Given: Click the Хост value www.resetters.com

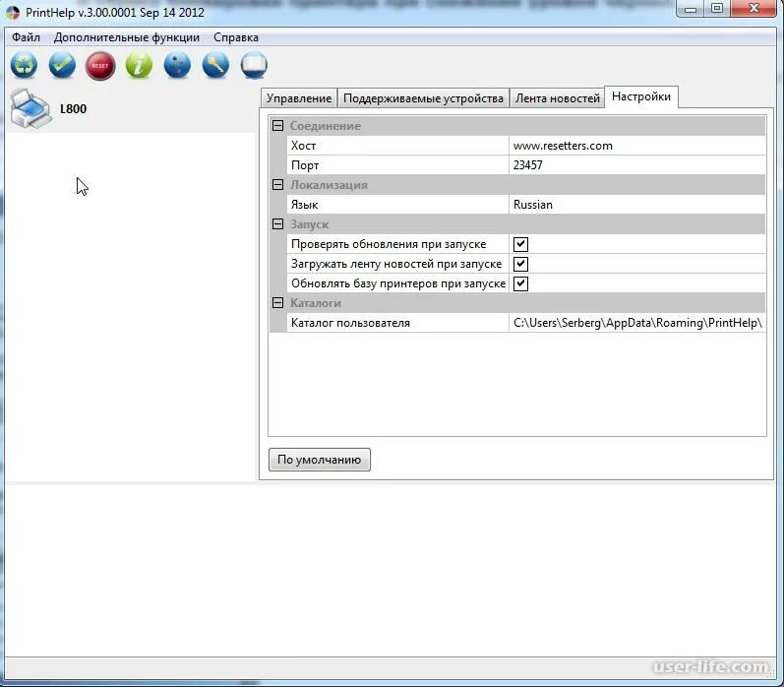Looking at the screenshot, I should [637, 146].
